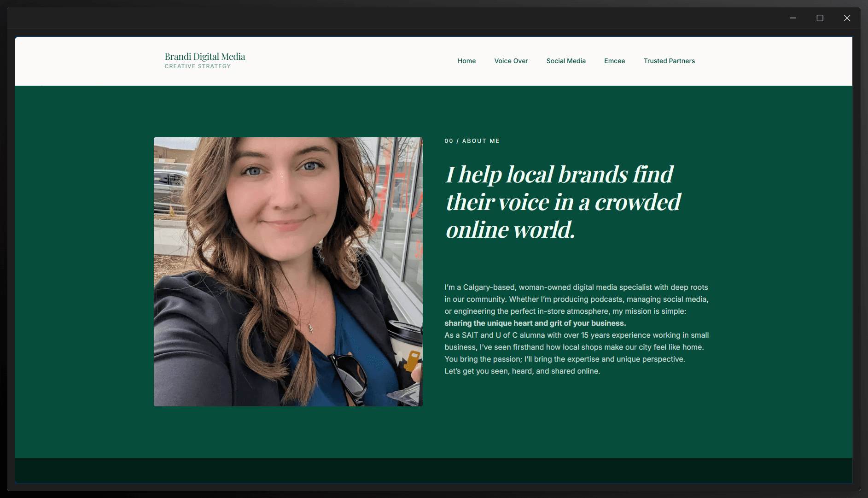Click the Creative Strategy tagline under logo
Image resolution: width=868 pixels, height=498 pixels.
[198, 66]
